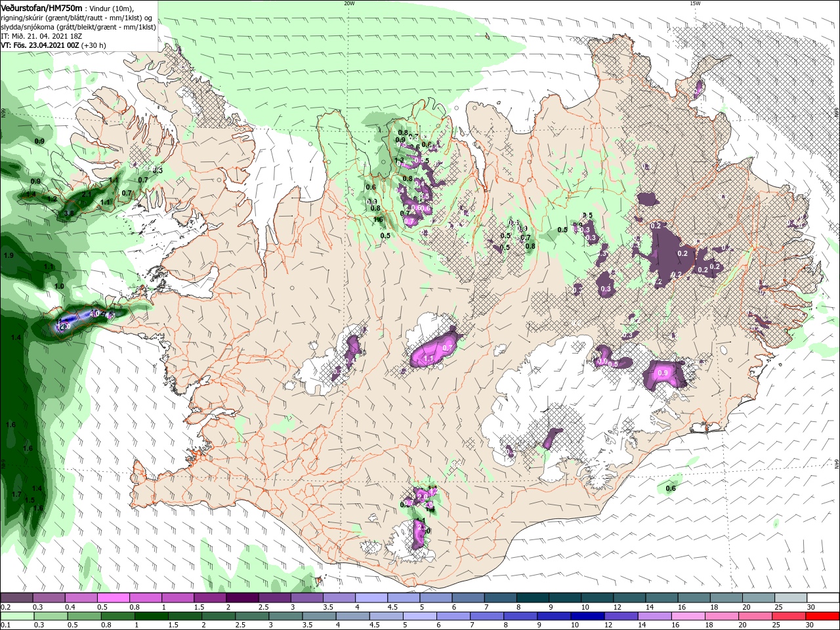Image resolution: width=840 pixels, height=630 pixels.
Task: Click the bright pink swatch in upper legend row
Action: [114, 597]
